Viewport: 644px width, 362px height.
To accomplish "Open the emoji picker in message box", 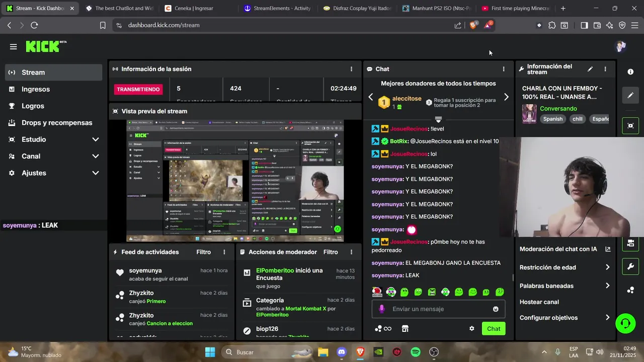I will 496,309.
